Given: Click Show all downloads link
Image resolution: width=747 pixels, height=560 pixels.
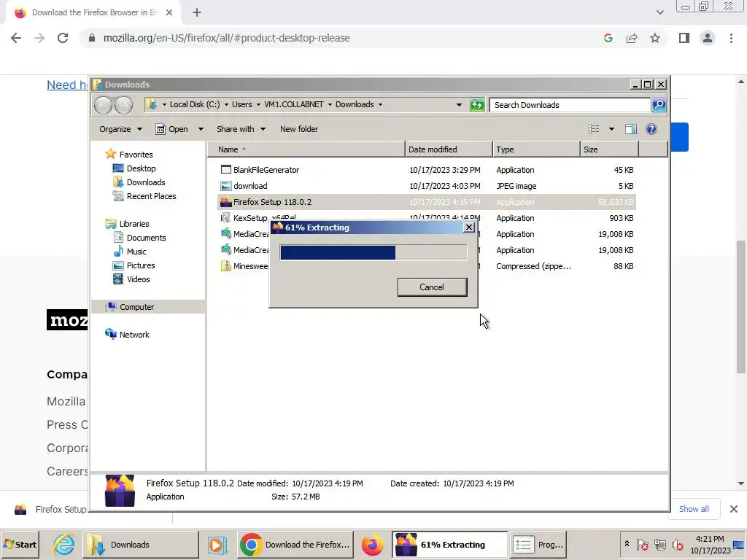Looking at the screenshot, I should (694, 509).
